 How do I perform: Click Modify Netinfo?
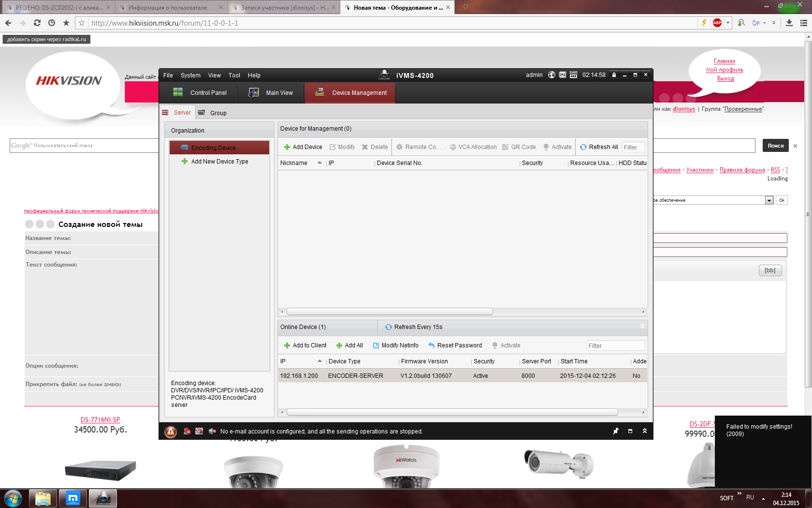[395, 345]
